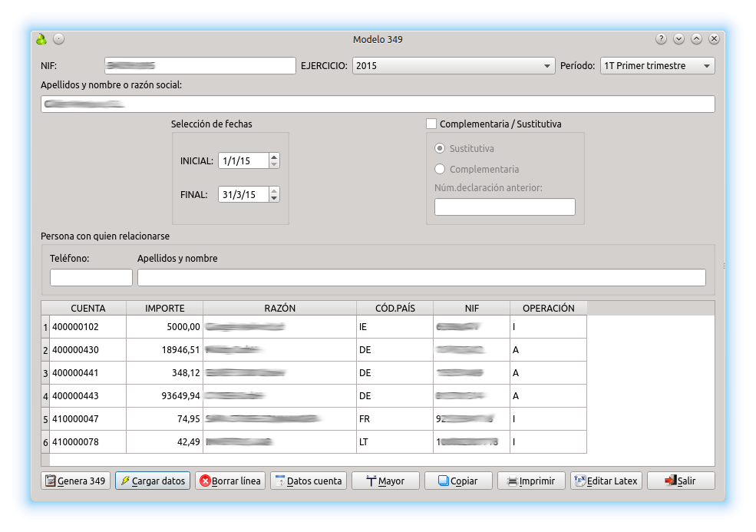This screenshot has width=756, height=532.
Task: Click the amount 5000,00
Action: coord(165,327)
